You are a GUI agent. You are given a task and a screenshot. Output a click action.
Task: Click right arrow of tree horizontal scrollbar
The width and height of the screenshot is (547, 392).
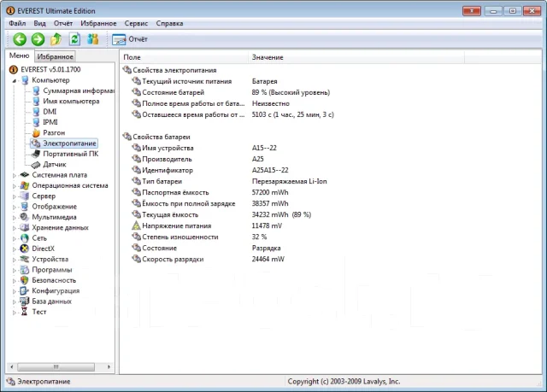click(x=109, y=366)
